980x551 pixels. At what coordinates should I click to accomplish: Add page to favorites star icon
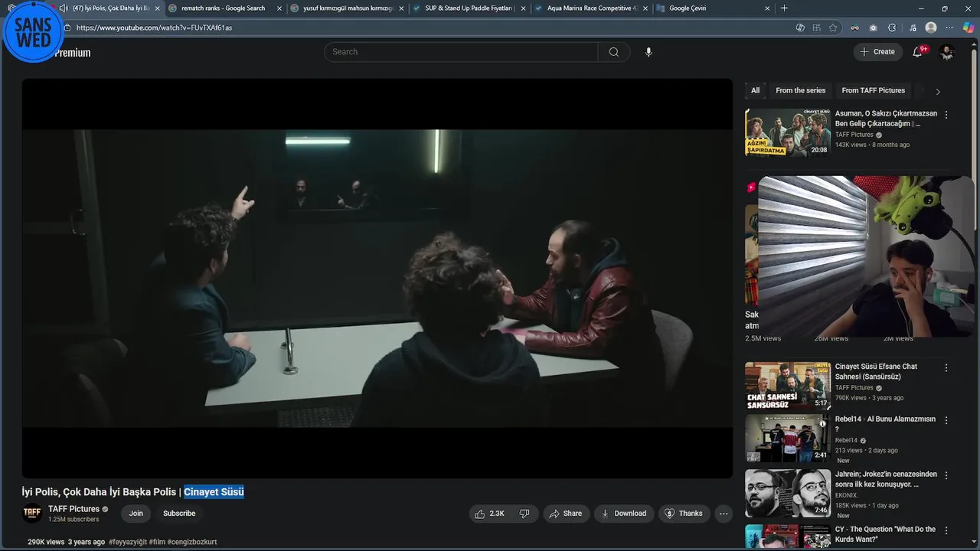coord(833,28)
